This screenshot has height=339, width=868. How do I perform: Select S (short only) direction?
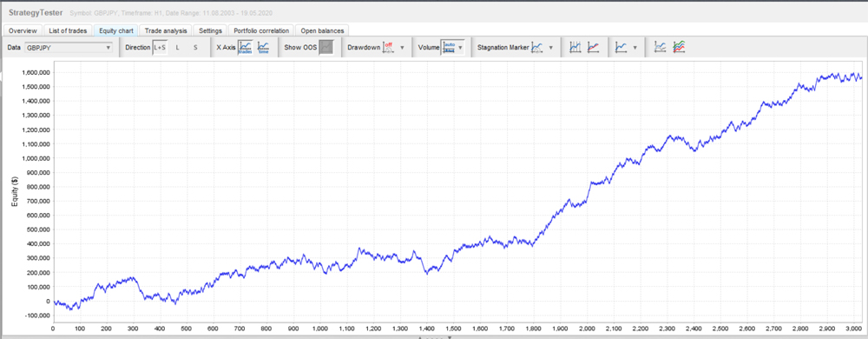(195, 48)
